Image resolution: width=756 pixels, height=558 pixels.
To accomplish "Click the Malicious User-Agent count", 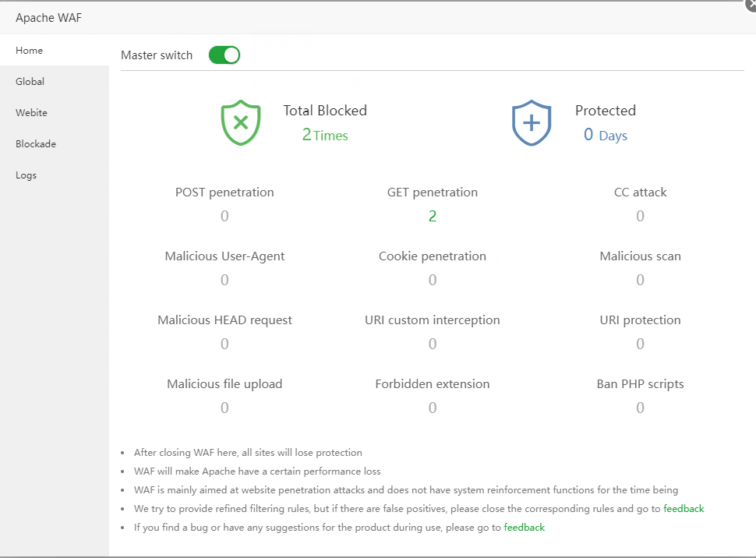I will point(224,281).
